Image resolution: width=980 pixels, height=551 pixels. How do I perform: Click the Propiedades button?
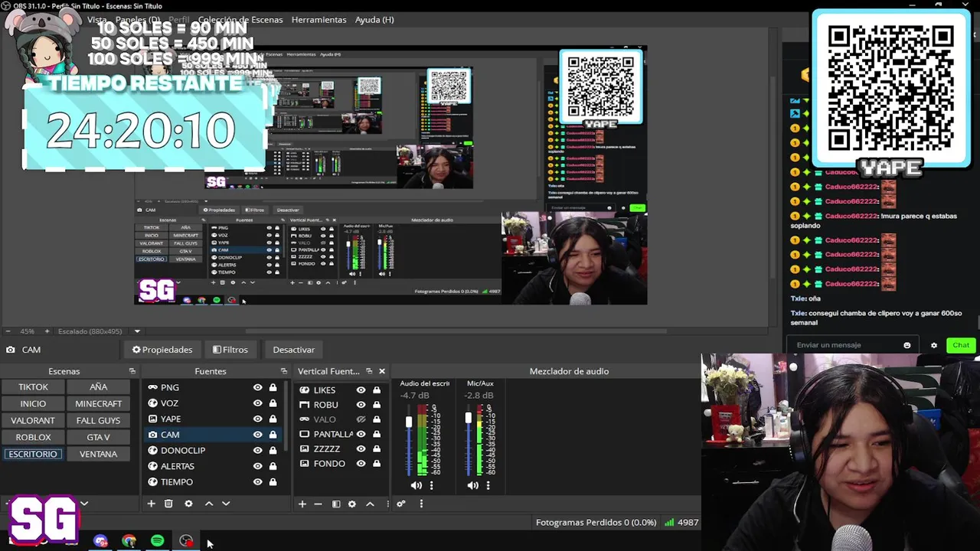[x=162, y=350]
